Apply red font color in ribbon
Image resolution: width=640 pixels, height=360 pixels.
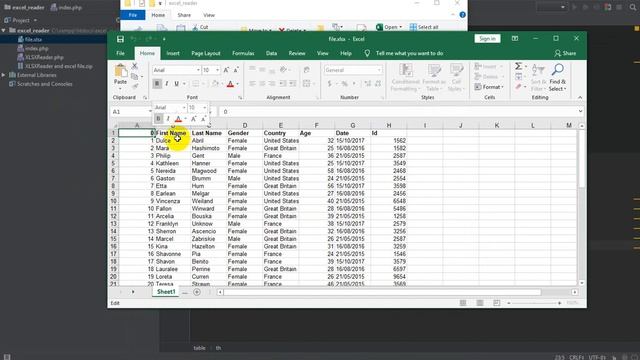pyautogui.click(x=230, y=84)
